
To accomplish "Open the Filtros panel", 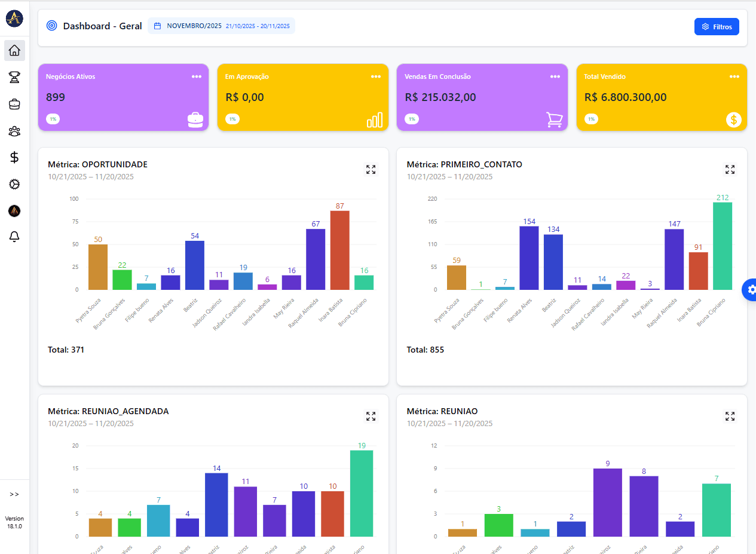I will (x=717, y=26).
